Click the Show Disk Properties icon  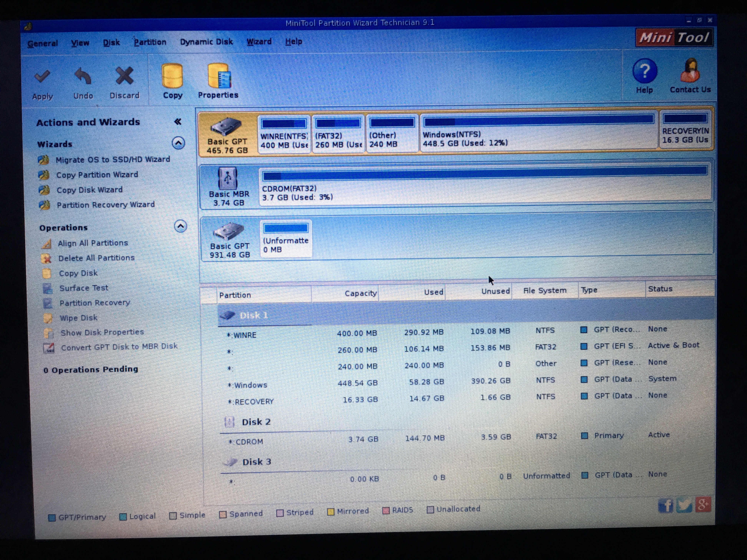[x=49, y=333]
